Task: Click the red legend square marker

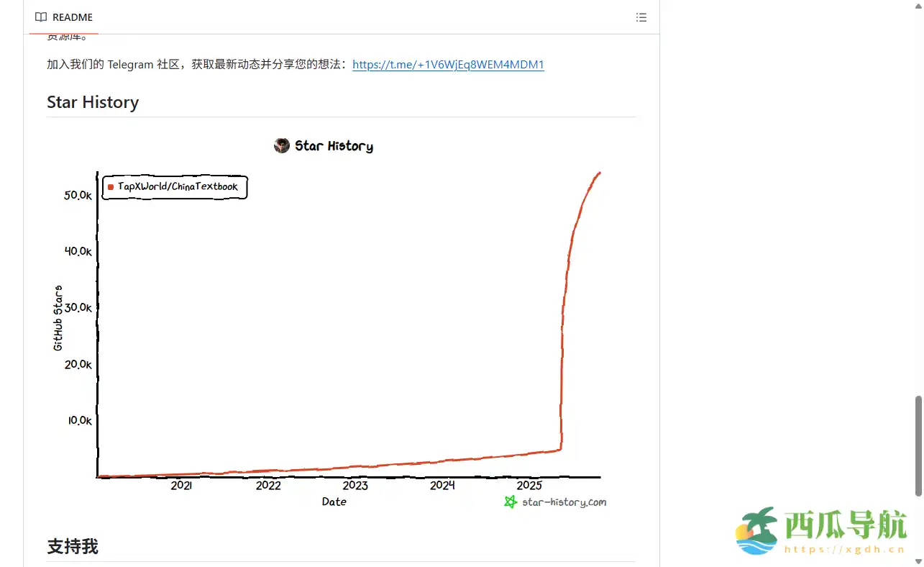Action: click(x=111, y=187)
